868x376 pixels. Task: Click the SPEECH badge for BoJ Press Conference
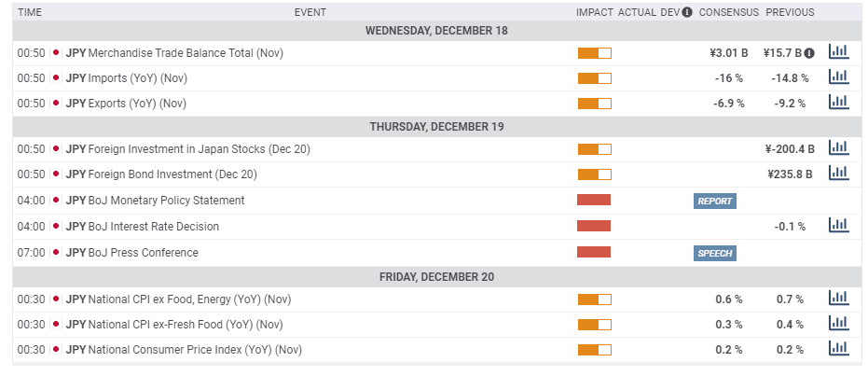(715, 253)
